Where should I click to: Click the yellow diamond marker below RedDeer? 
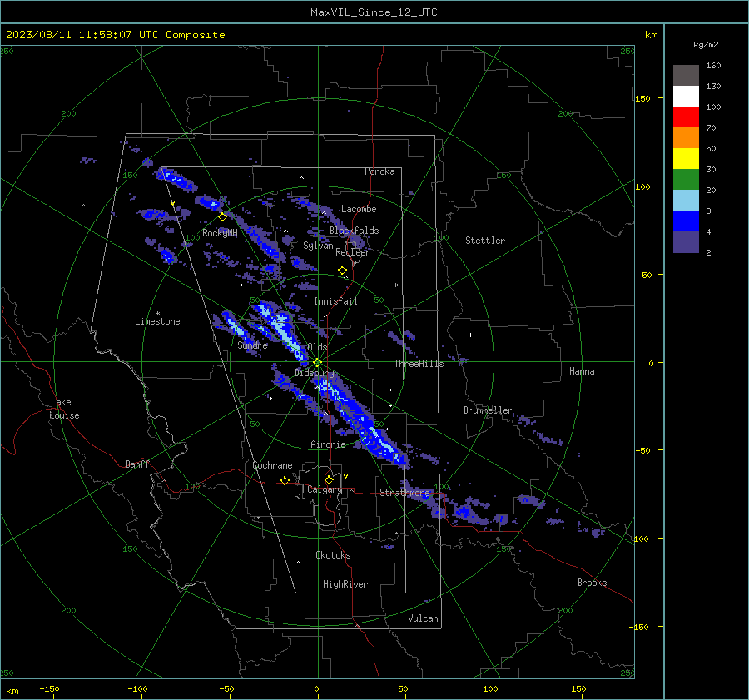coord(343,271)
